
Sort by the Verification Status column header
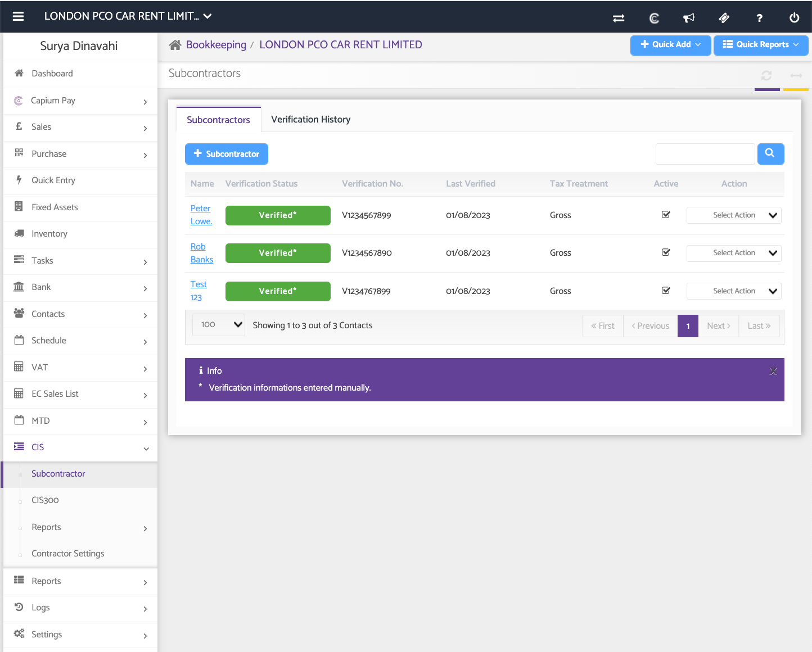tap(261, 184)
